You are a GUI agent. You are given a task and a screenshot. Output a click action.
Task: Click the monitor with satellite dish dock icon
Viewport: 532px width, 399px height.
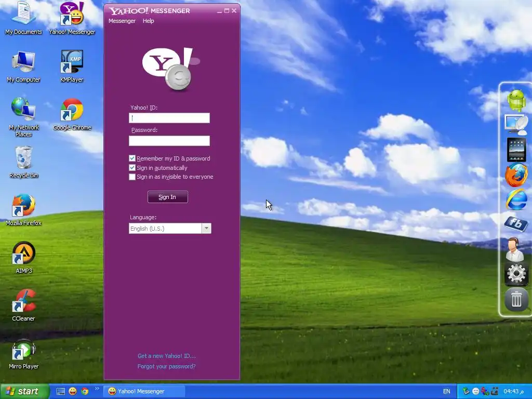pos(516,125)
